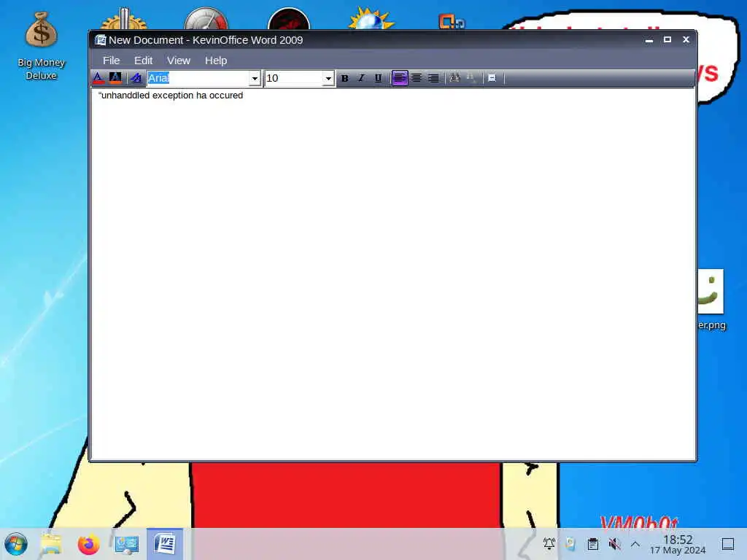747x560 pixels.
Task: Select the Big Money Deluxe desktop icon
Action: (x=41, y=46)
